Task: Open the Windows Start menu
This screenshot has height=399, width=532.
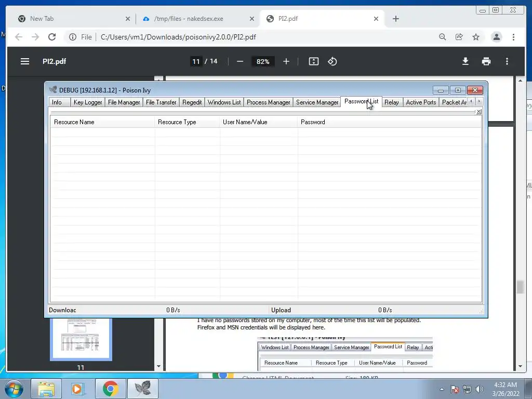Action: point(14,389)
